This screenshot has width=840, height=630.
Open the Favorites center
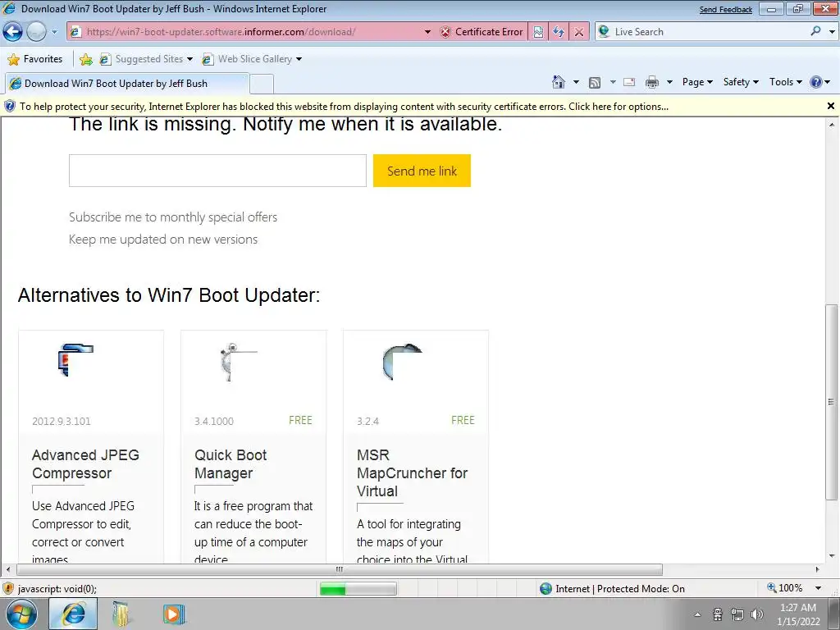pos(35,59)
